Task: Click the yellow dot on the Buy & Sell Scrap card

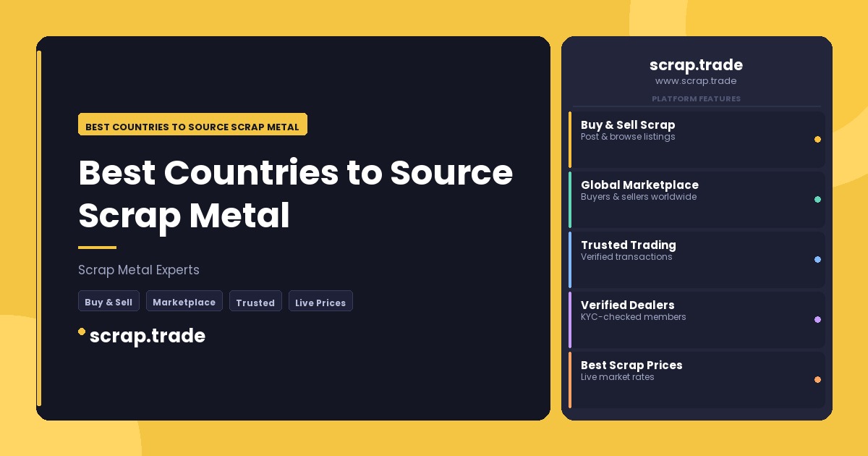Action: [817, 139]
